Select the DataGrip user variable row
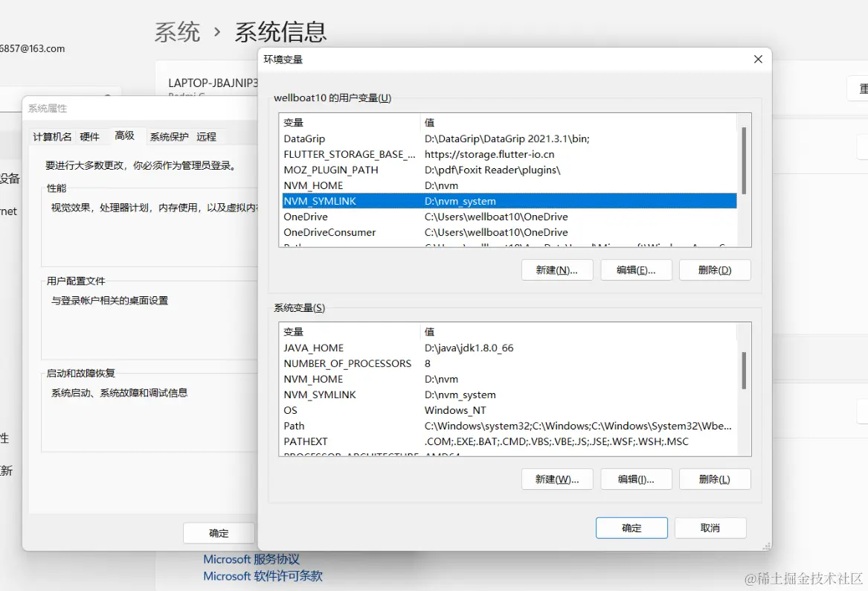 click(x=508, y=138)
